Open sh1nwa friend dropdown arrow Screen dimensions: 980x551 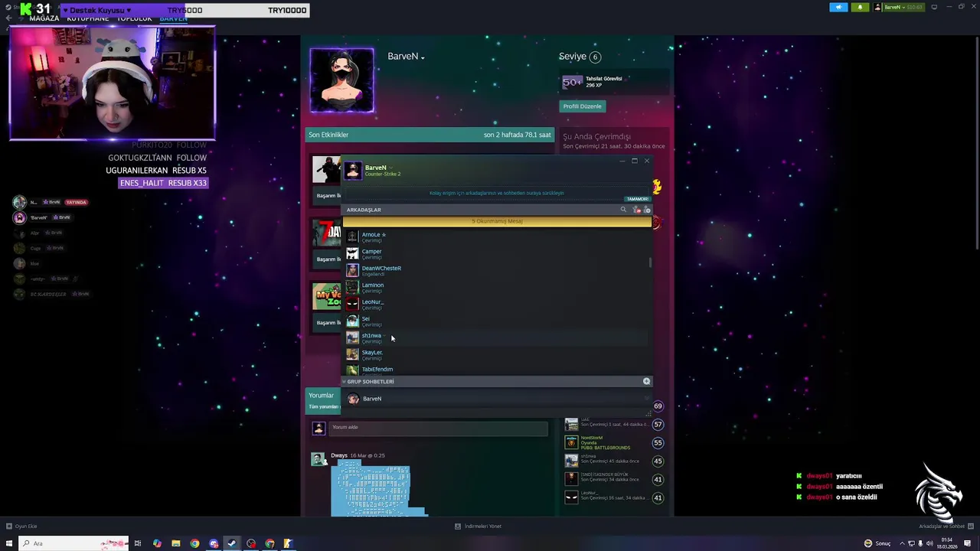(x=385, y=335)
